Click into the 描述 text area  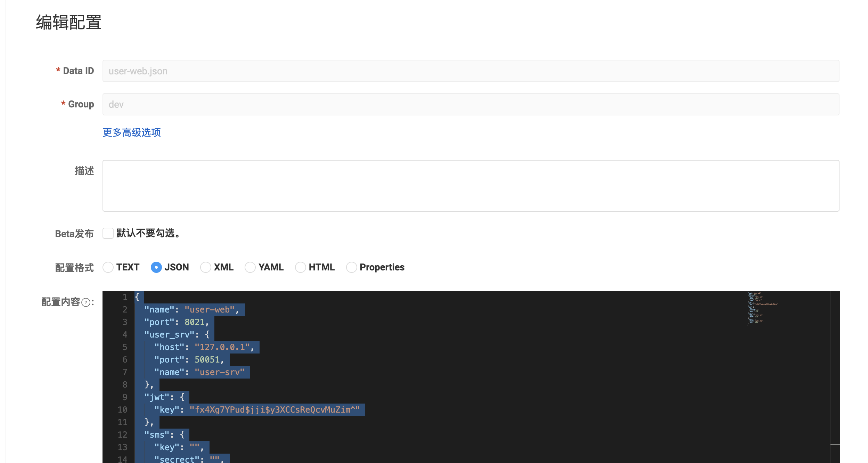pos(470,186)
